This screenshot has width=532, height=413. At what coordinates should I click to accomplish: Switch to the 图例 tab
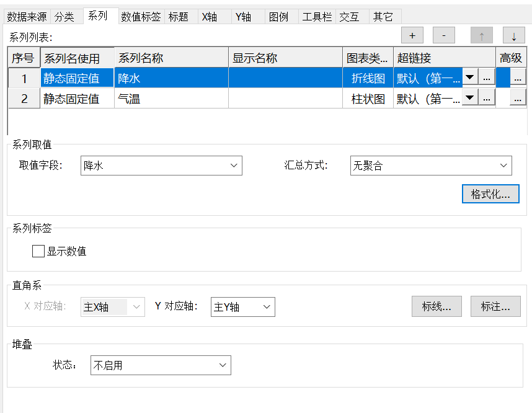click(279, 17)
